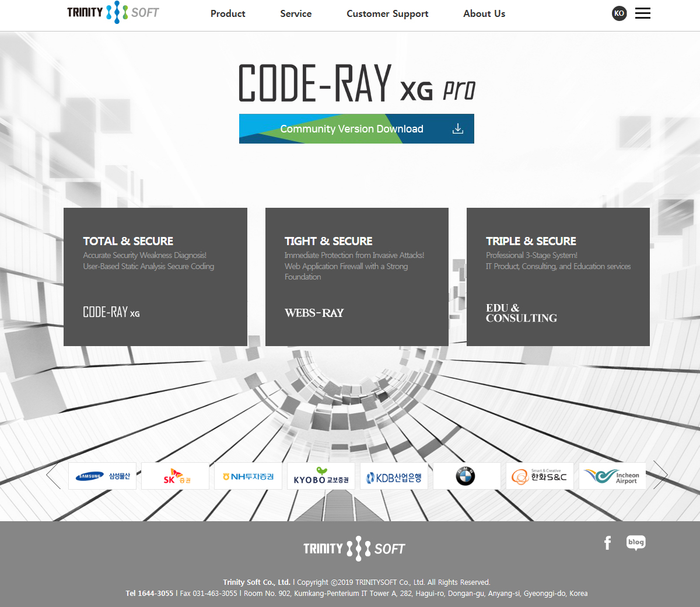
Task: Open the Customer Support menu
Action: point(387,14)
